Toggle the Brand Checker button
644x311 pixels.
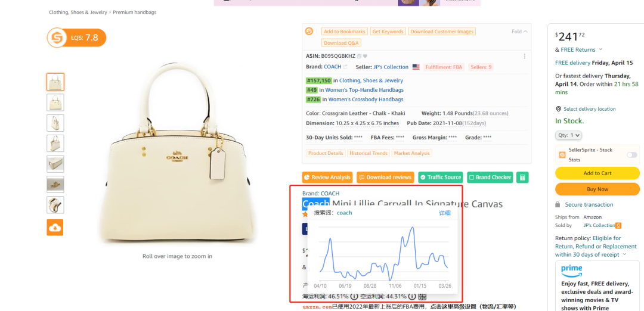point(490,177)
